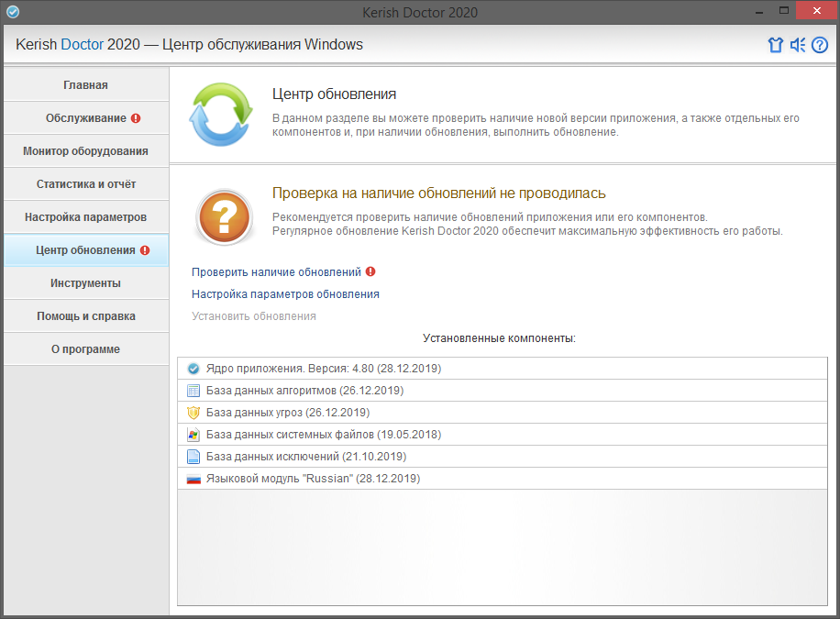This screenshot has width=840, height=619.
Task: Click the system files database icon
Action: [x=193, y=435]
